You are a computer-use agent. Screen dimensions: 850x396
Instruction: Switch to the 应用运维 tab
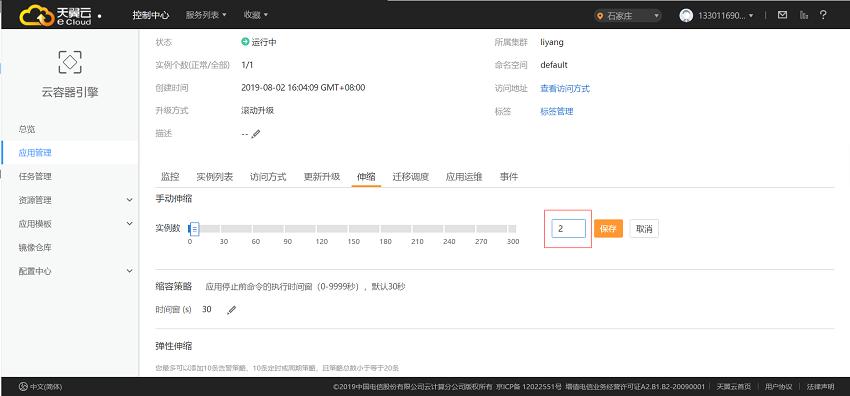[464, 177]
